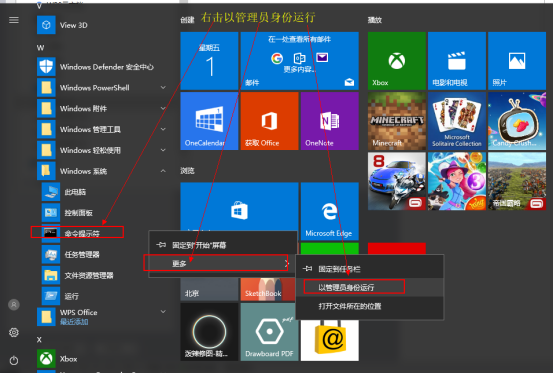Open the Microsoft Store tile

pos(239,207)
